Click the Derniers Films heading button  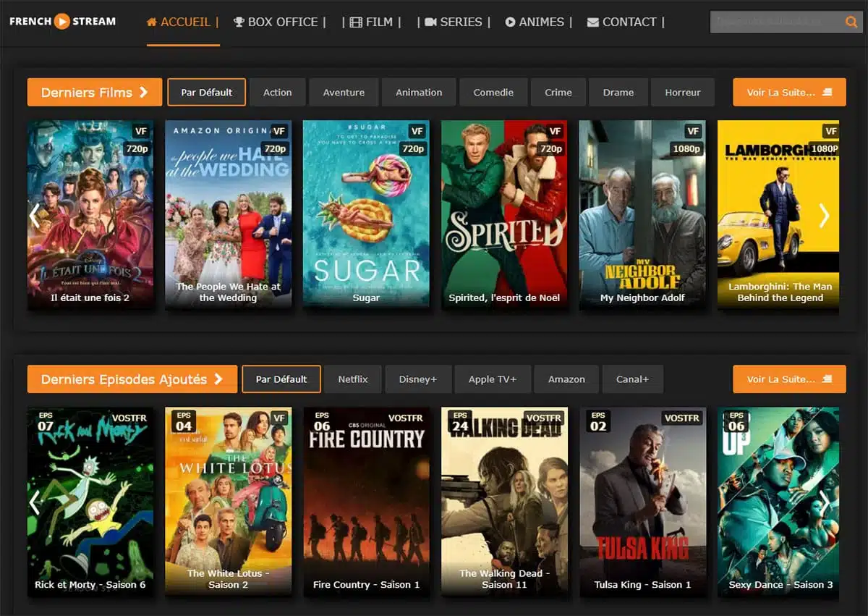tap(94, 92)
